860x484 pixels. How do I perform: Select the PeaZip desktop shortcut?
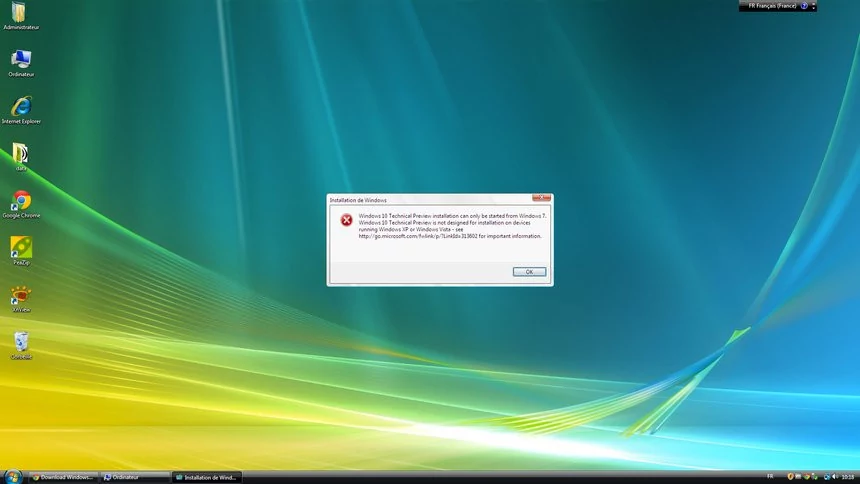point(21,251)
